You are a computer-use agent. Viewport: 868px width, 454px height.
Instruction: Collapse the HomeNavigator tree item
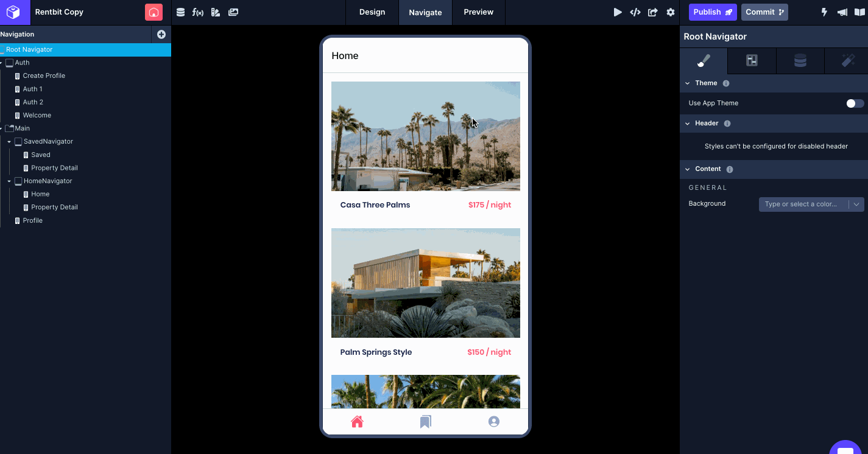click(9, 181)
